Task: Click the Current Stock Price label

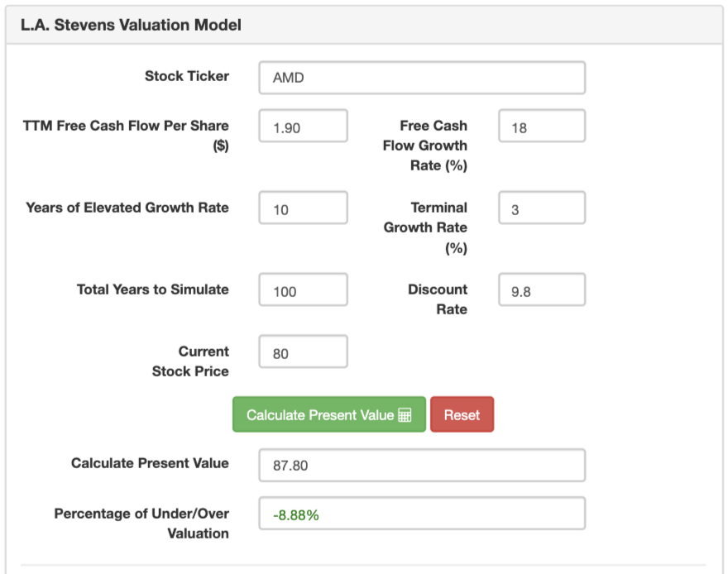Action: click(x=190, y=361)
